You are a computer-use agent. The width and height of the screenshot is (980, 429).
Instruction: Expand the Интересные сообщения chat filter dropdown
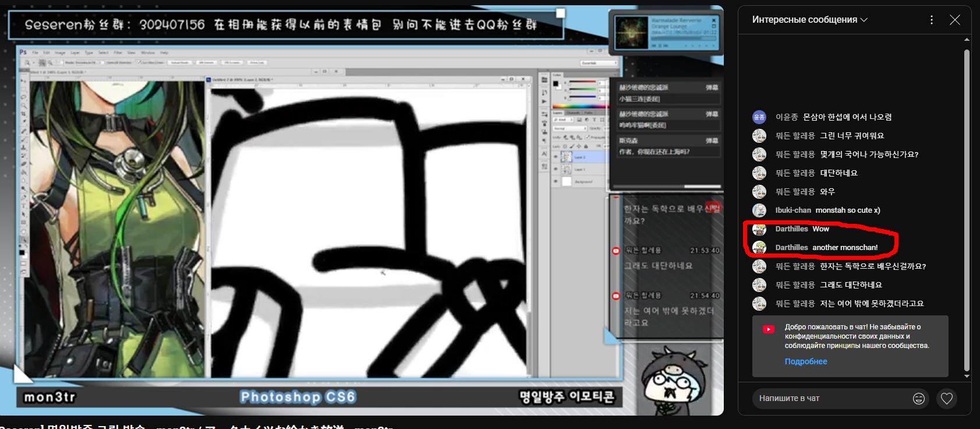coord(810,20)
